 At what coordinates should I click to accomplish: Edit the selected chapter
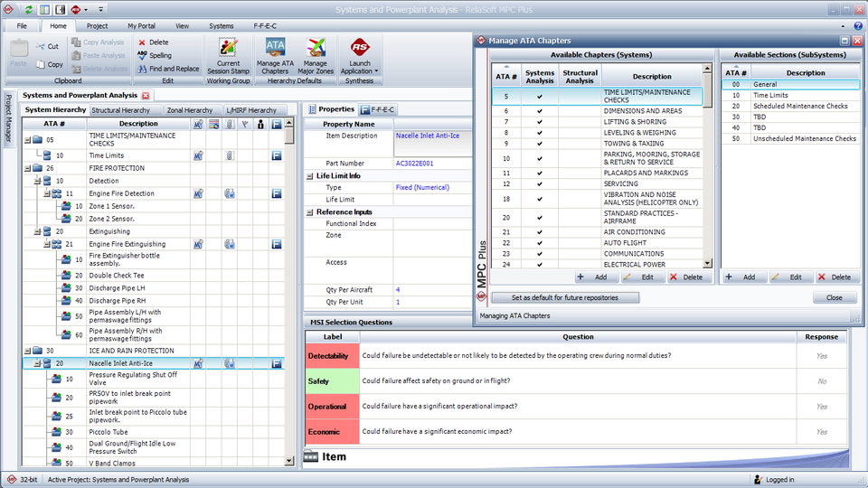point(641,277)
